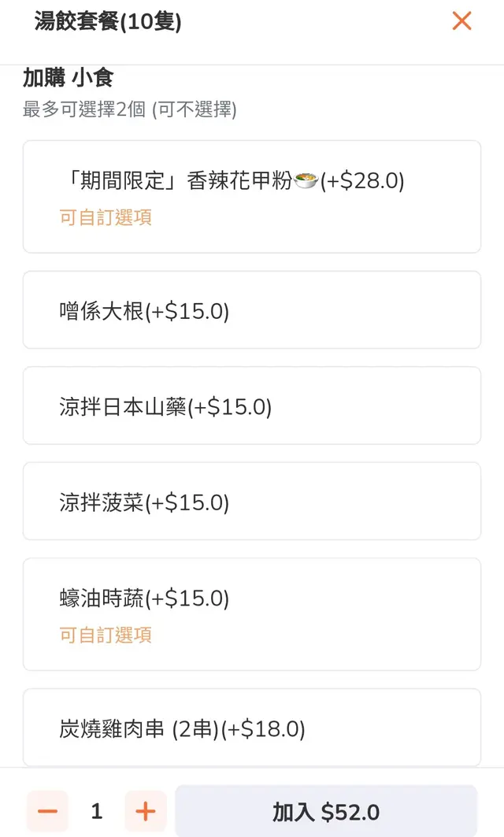
Task: Tap the 加購 小食 section heading
Action: (69, 78)
